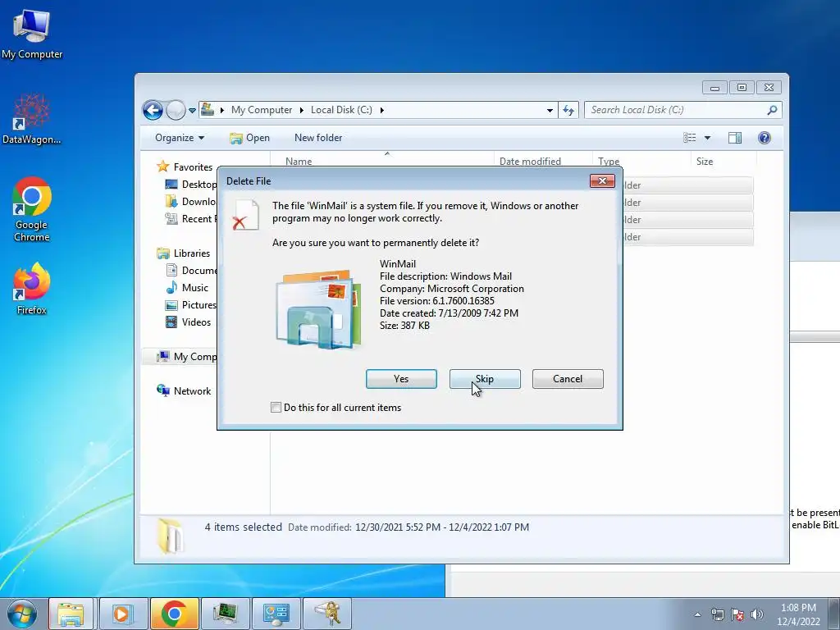Click the My Computer breadcrumb

[262, 110]
